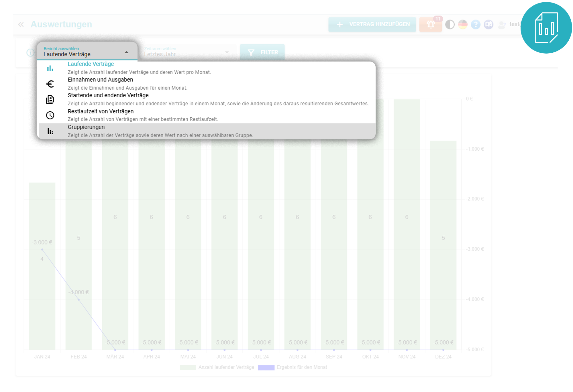
Task: Click the info icon left of report selector
Action: click(30, 53)
